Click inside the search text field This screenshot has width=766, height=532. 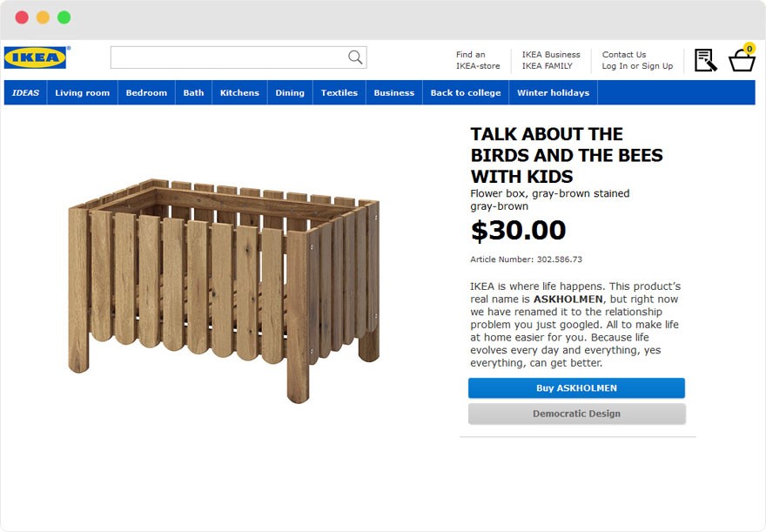(x=226, y=57)
